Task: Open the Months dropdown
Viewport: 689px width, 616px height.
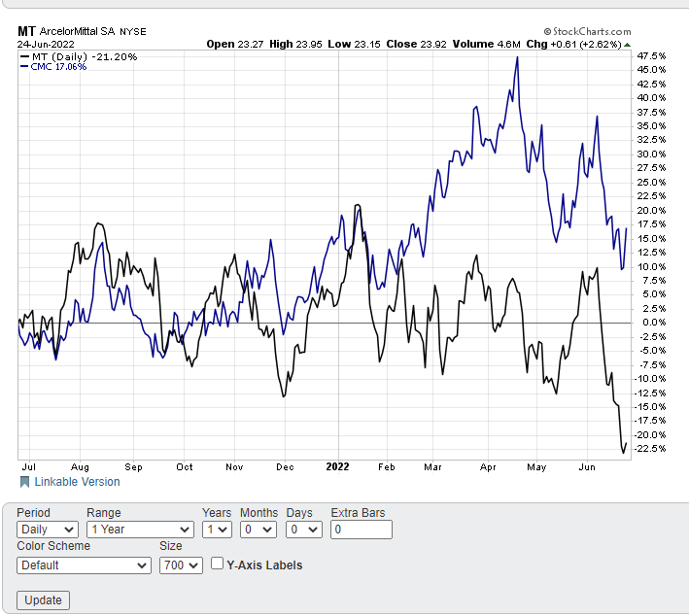Action: click(258, 530)
